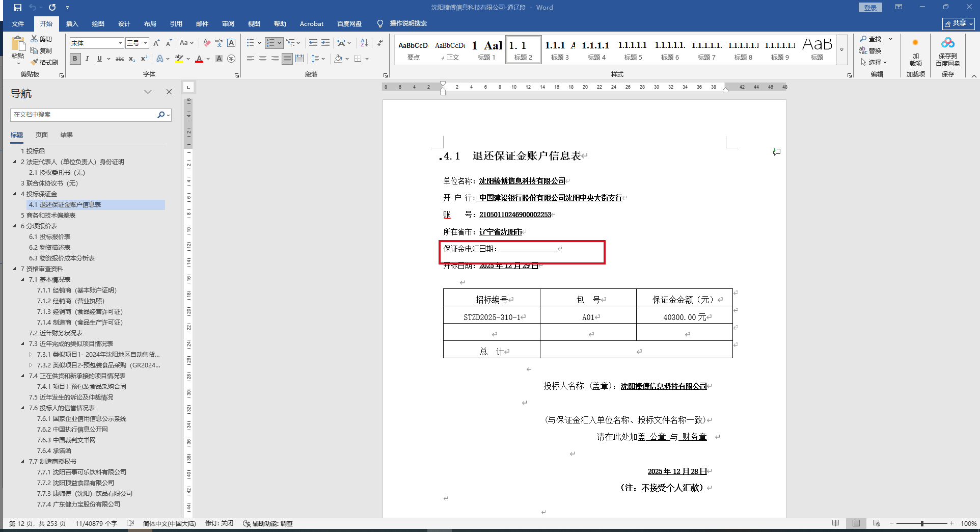Image resolution: width=980 pixels, height=532 pixels.
Task: Jump to '7.6.1 国家企业信用信息公示系统' heading
Action: pyautogui.click(x=81, y=419)
